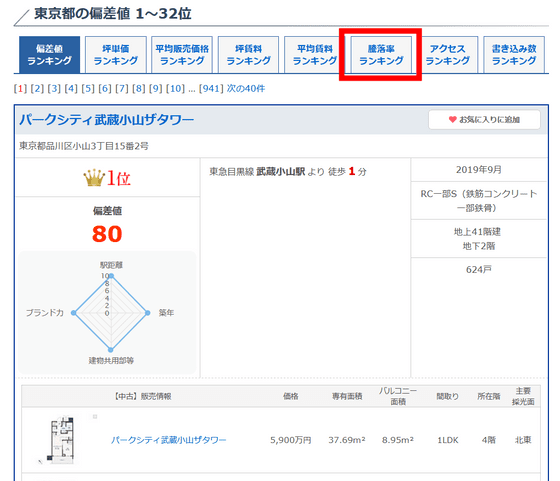Click the radar chart ブランド力 point
This screenshot has height=481, width=560.
(74, 313)
